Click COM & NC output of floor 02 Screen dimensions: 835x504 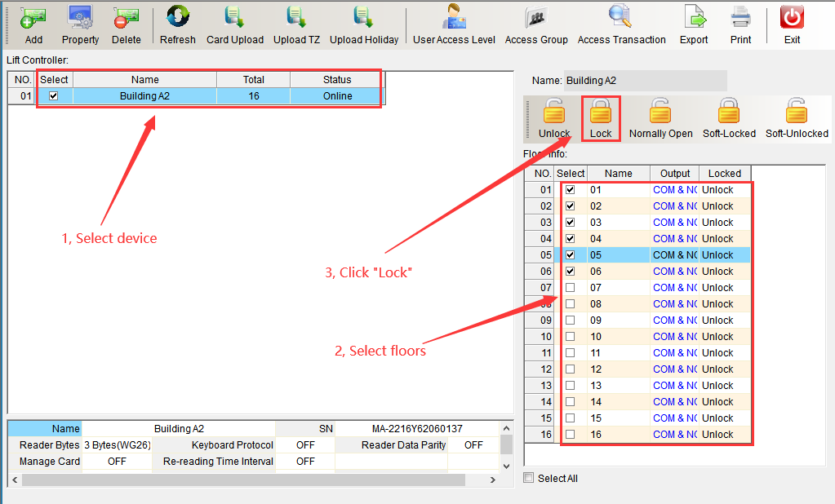[x=675, y=206]
